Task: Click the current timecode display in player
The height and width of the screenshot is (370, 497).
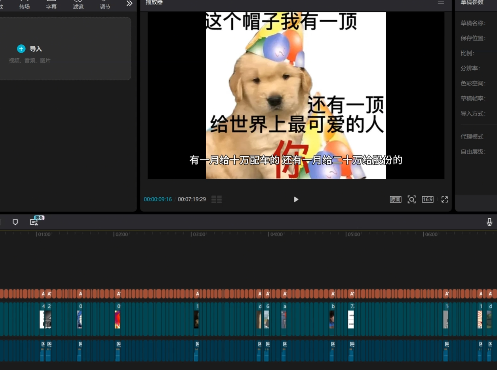Action: [158, 199]
